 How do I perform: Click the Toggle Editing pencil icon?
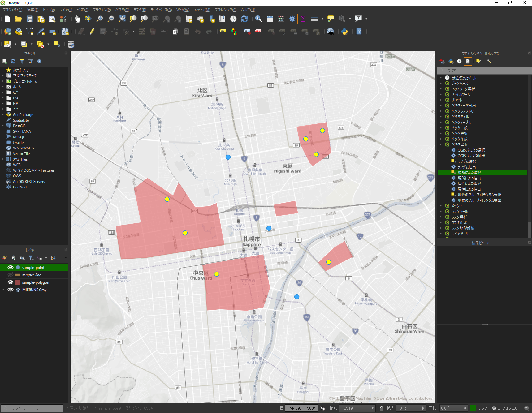click(x=92, y=32)
